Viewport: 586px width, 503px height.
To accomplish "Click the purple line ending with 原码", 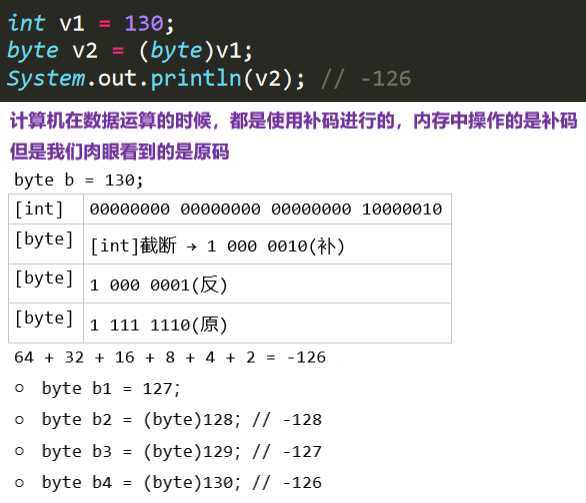I will pos(120,151).
